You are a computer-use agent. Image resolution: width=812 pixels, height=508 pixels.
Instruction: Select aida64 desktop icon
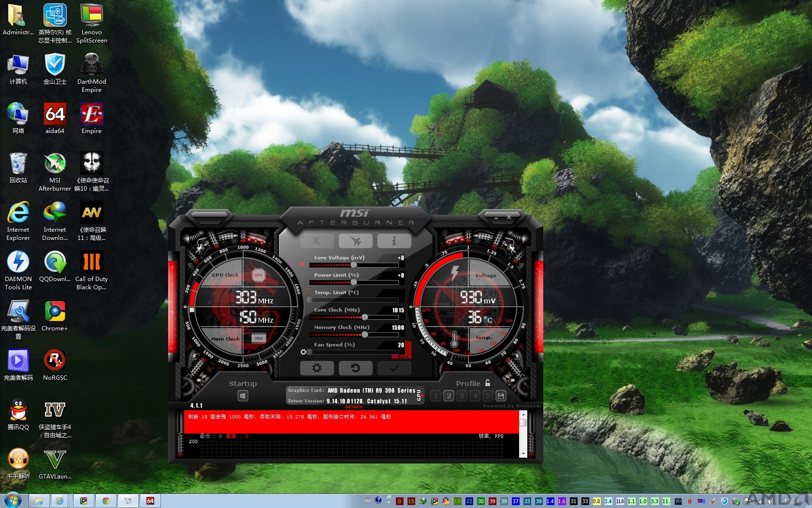coord(55,119)
